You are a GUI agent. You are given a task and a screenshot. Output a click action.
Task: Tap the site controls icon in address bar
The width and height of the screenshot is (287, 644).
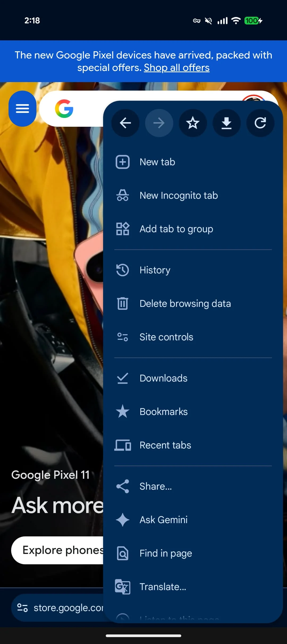(22, 608)
